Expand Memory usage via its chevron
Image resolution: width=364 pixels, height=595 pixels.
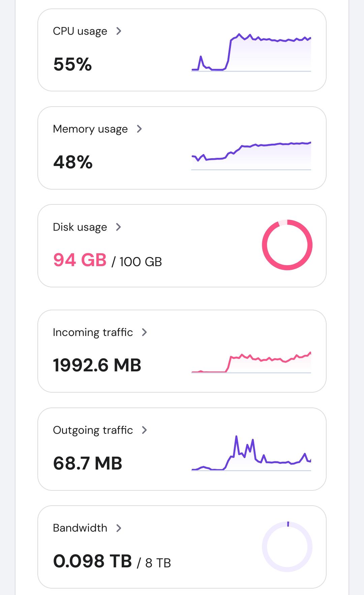point(139,129)
